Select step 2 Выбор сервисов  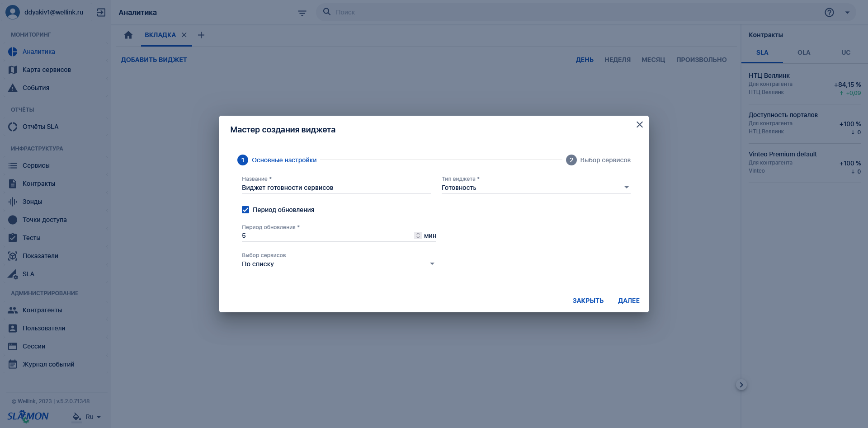click(598, 160)
